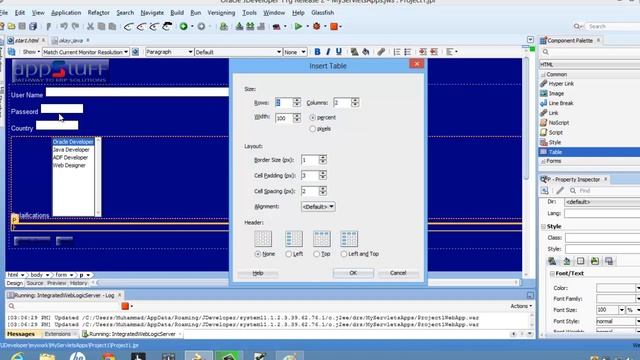This screenshot has height=360, width=640.
Task: Select Image component in palette
Action: pyautogui.click(x=556, y=93)
